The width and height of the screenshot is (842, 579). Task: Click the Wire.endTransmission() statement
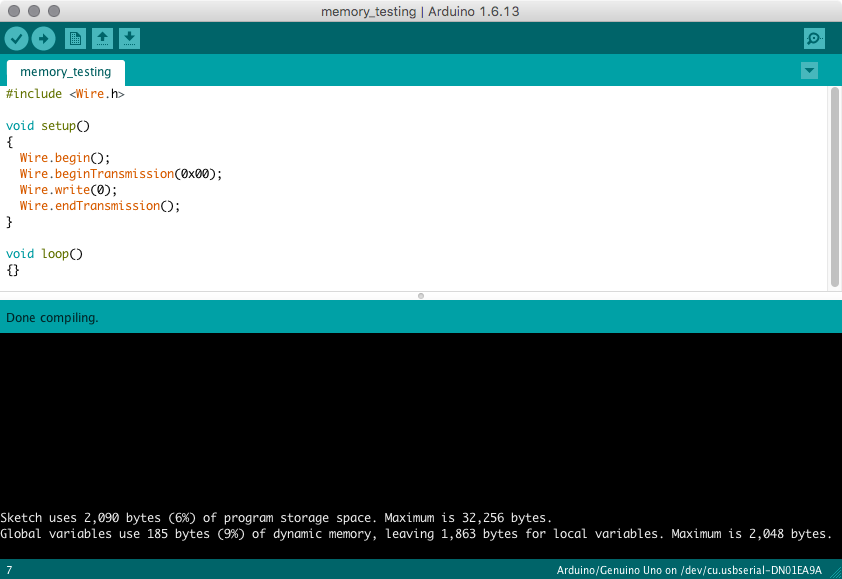point(99,206)
